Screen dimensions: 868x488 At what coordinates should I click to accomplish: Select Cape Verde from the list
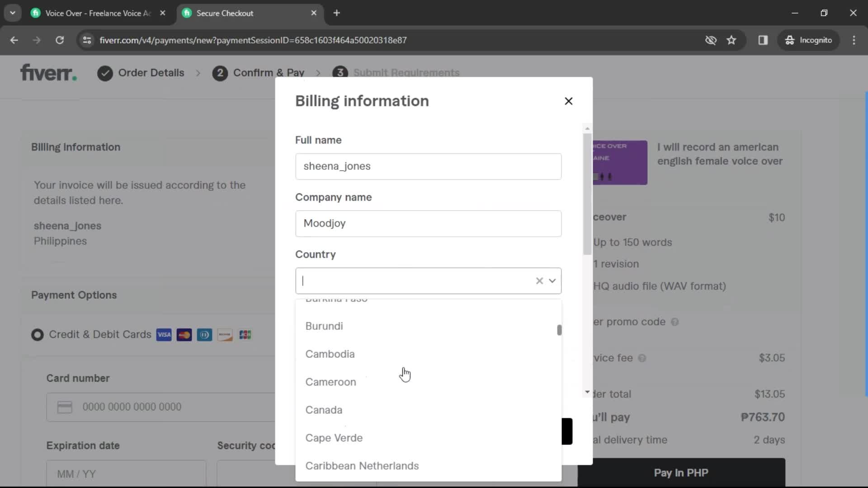point(428,438)
